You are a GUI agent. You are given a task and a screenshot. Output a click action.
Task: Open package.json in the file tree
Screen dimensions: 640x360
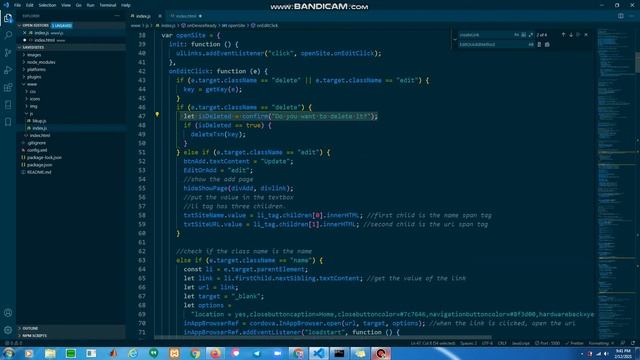(39, 165)
